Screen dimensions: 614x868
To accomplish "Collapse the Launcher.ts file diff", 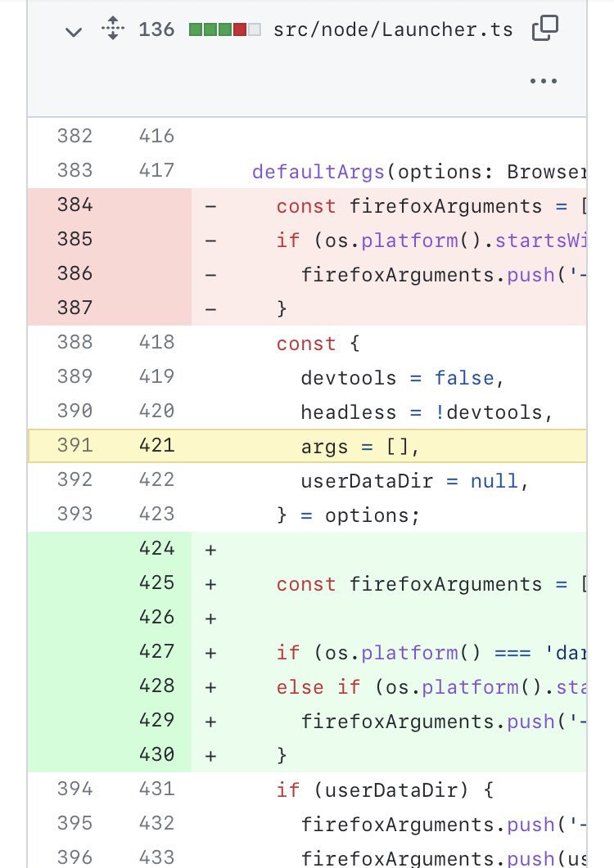I will (74, 31).
